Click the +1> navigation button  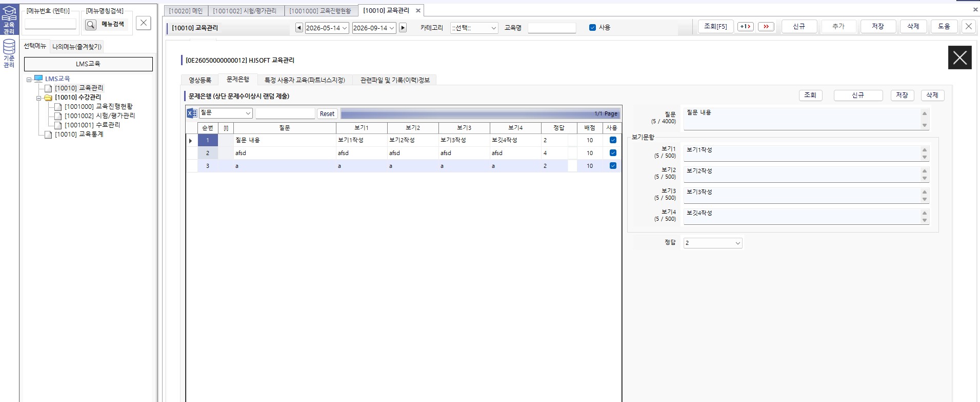coord(745,27)
